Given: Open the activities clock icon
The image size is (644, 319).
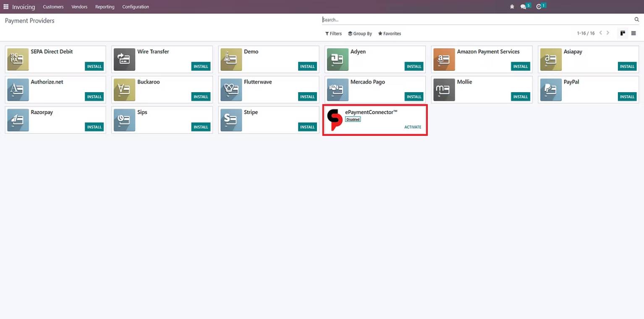Looking at the screenshot, I should pyautogui.click(x=539, y=7).
